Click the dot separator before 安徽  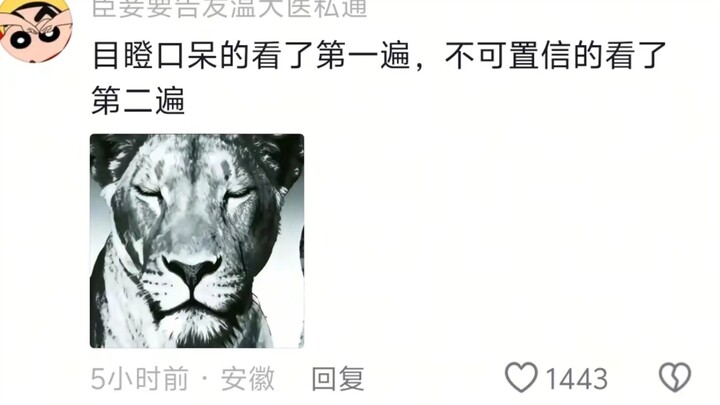click(x=205, y=380)
